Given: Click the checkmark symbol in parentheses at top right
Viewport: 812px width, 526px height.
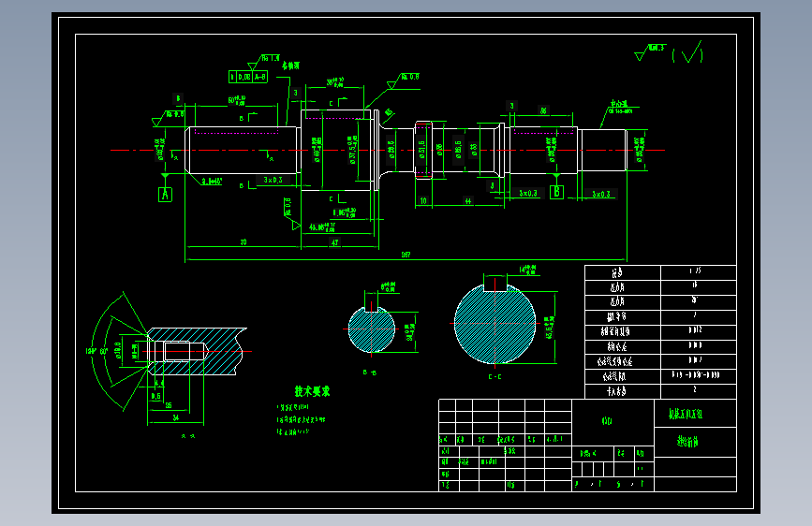Looking at the screenshot, I should [687, 52].
